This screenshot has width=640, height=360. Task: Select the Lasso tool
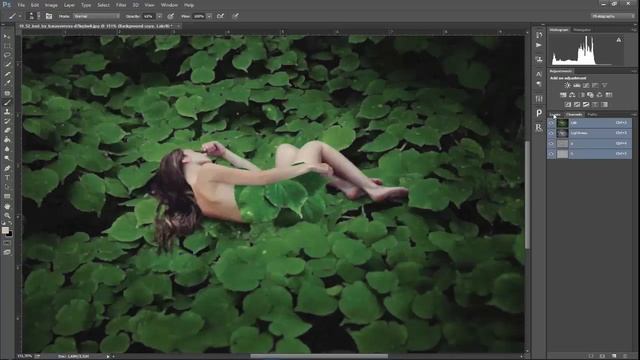[x=7, y=56]
